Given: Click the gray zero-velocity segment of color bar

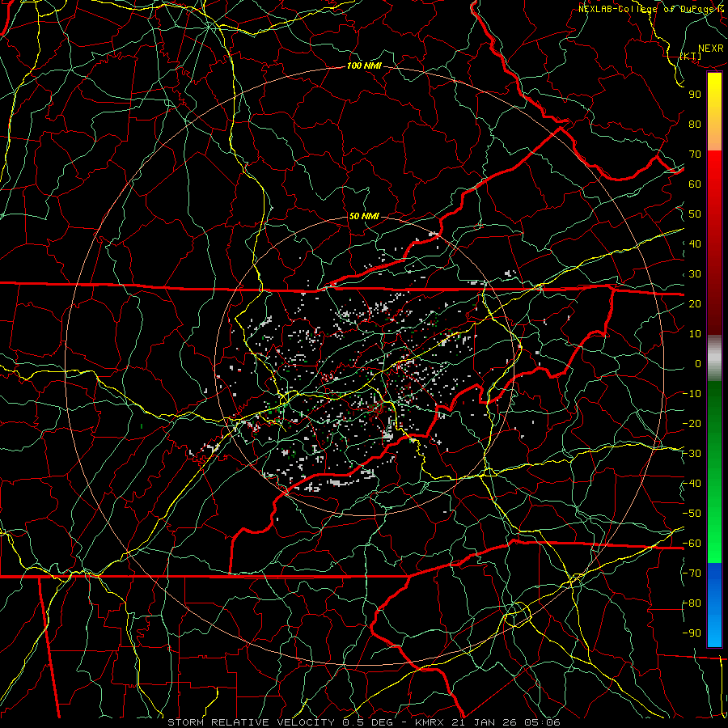Looking at the screenshot, I should pos(714,358).
